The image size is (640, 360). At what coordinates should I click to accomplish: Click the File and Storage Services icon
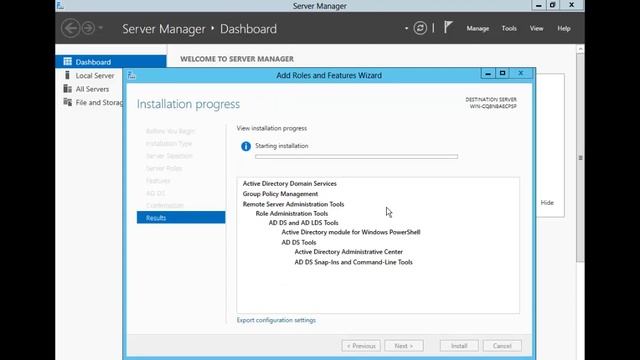[67, 102]
